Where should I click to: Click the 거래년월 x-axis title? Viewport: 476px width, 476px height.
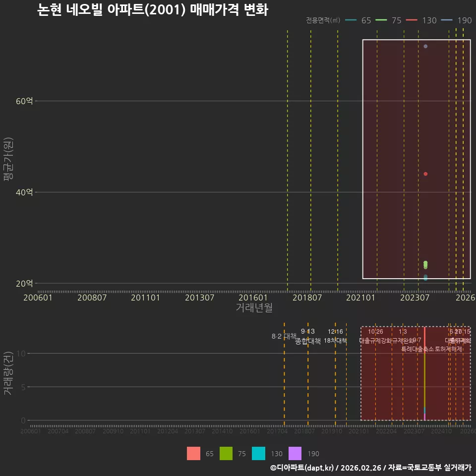(254, 307)
